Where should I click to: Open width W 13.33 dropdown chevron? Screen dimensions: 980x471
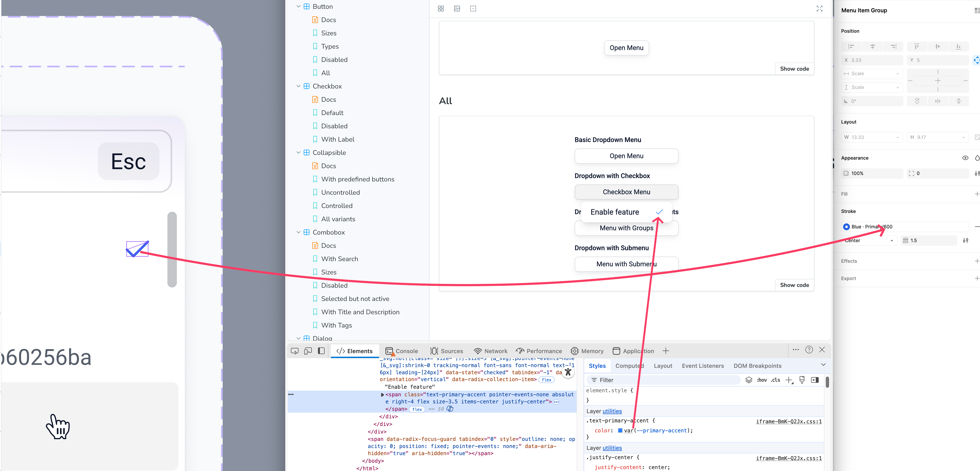coord(897,137)
